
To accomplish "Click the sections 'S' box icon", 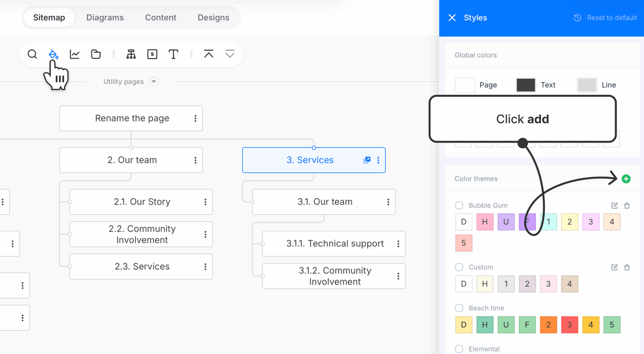I will [152, 54].
